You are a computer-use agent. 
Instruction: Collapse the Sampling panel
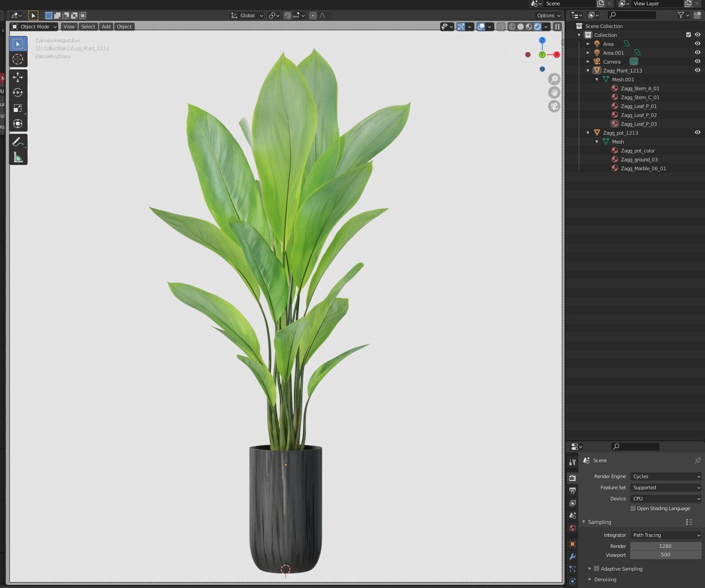tap(584, 522)
